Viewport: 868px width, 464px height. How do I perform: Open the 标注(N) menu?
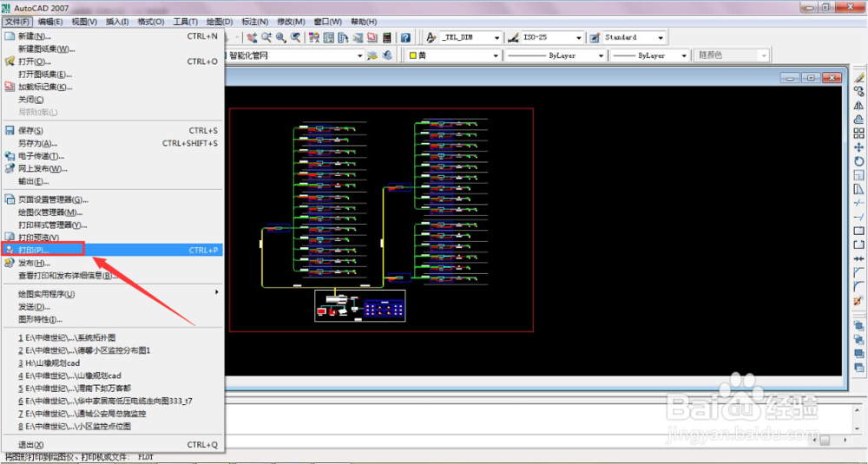(x=255, y=22)
